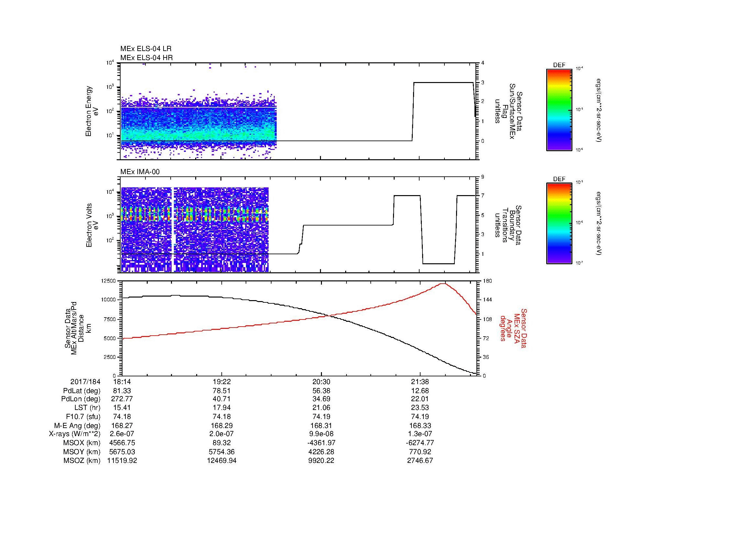The width and height of the screenshot is (756, 534).
Task: Click the '19:22' time tick label
Action: pos(222,382)
